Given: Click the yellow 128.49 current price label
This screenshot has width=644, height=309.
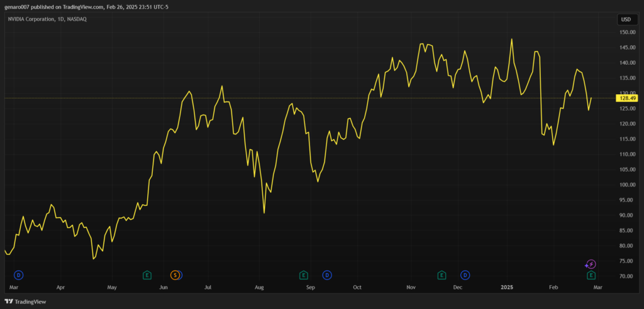Looking at the screenshot, I should [x=628, y=98].
